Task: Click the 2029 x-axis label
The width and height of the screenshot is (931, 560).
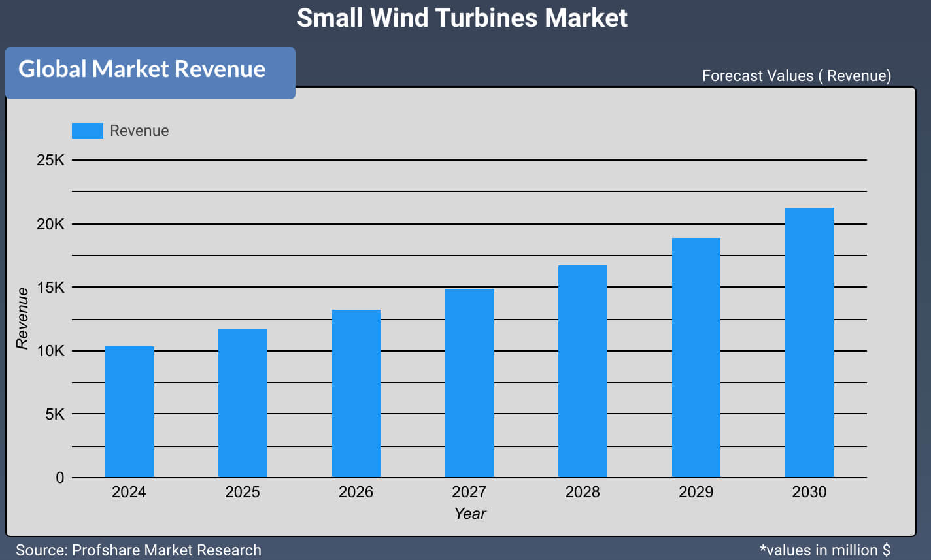Action: click(696, 492)
